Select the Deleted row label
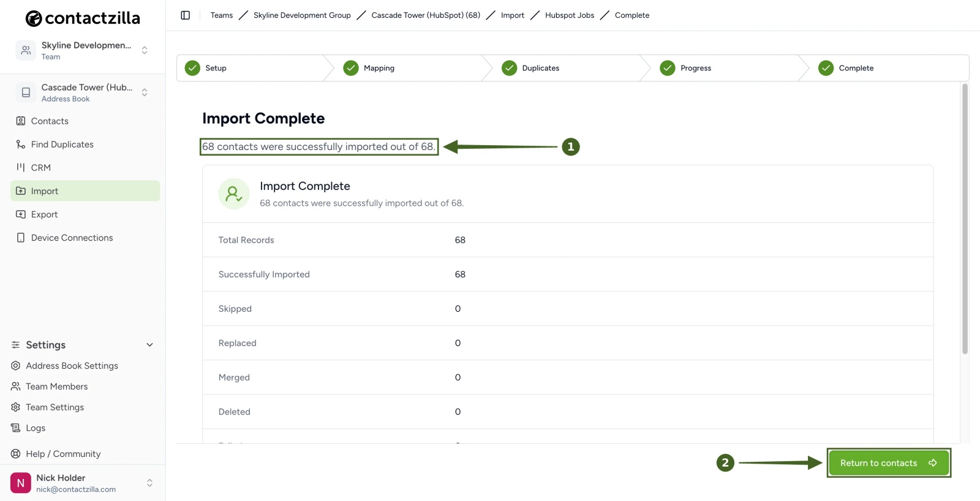The width and height of the screenshot is (980, 501). (x=235, y=412)
